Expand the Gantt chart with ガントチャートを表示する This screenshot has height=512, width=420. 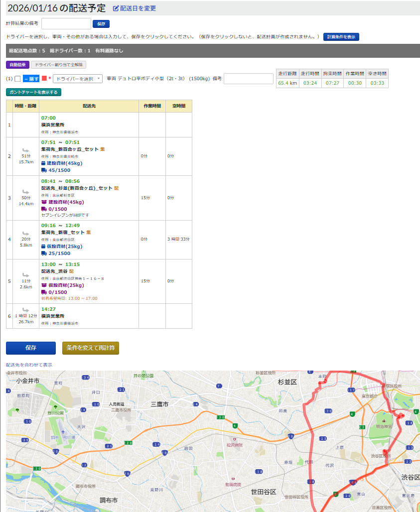tap(33, 92)
